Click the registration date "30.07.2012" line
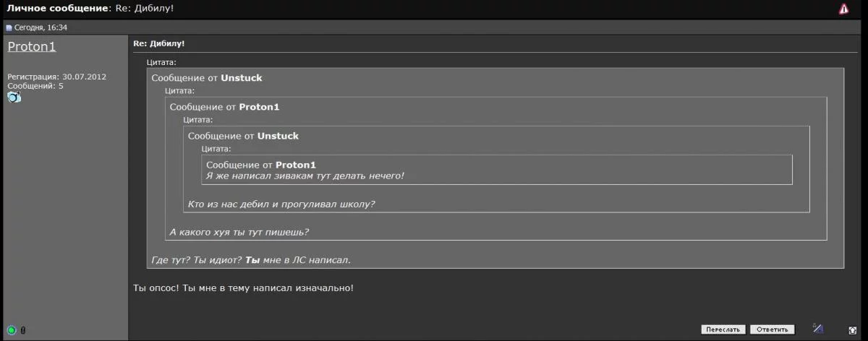The width and height of the screenshot is (868, 341). point(57,77)
